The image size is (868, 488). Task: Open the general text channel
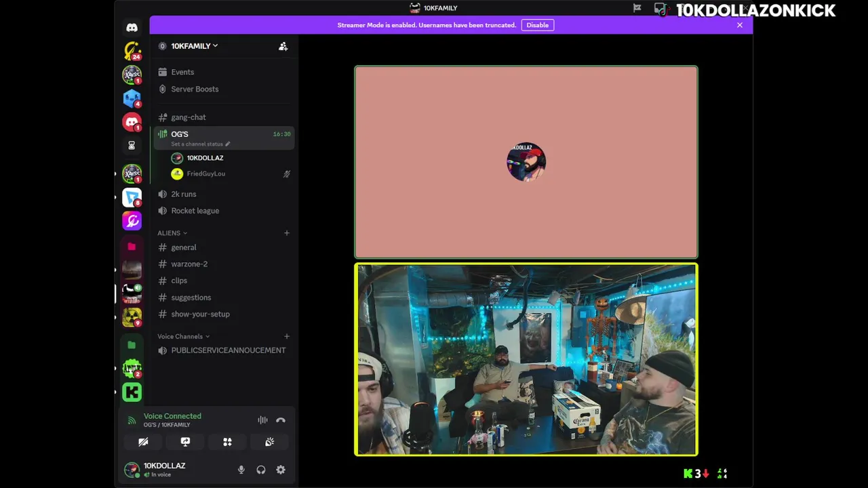pyautogui.click(x=224, y=247)
